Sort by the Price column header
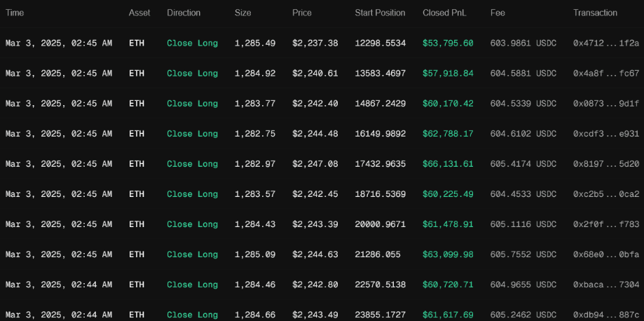 point(302,13)
